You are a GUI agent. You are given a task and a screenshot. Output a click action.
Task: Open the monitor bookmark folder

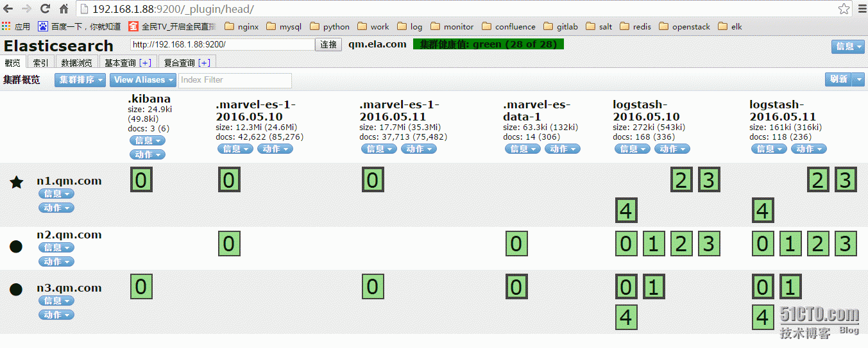(452, 27)
